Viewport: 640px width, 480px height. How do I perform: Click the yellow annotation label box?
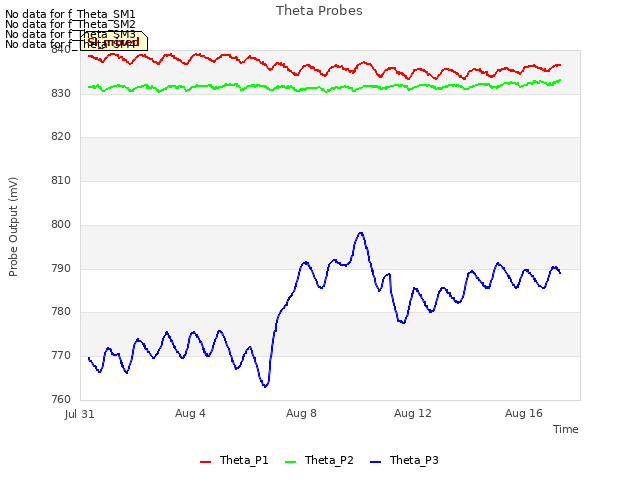click(114, 41)
